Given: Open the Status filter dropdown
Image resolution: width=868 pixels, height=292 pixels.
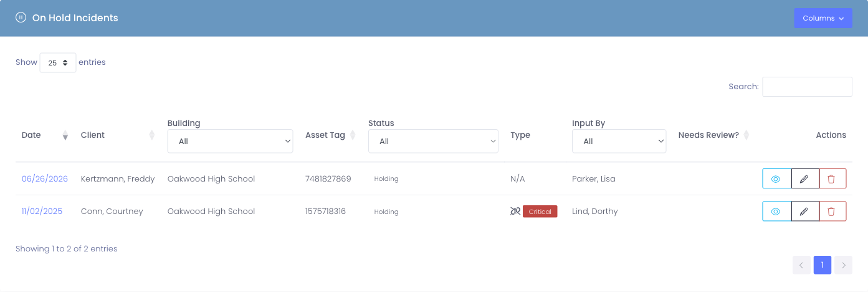Looking at the screenshot, I should coord(433,141).
